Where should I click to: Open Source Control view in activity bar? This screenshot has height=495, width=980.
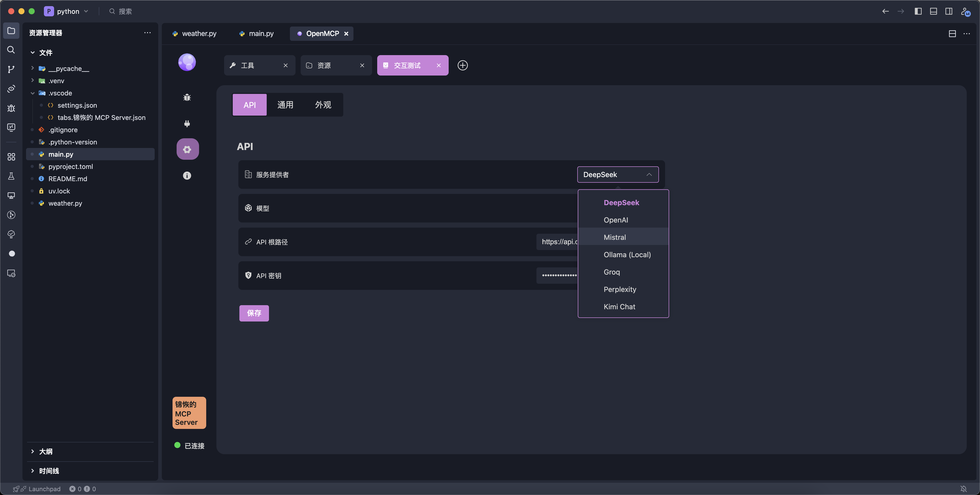coord(11,69)
